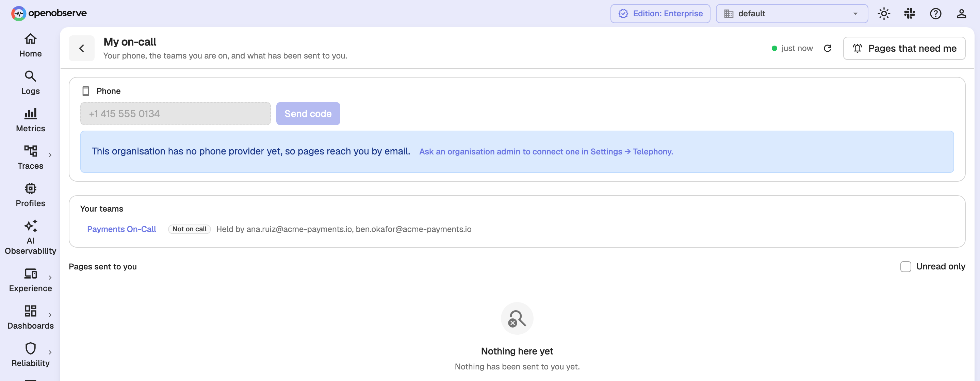Check the Unread only checkbox
Image resolution: width=980 pixels, height=381 pixels.
pos(905,267)
